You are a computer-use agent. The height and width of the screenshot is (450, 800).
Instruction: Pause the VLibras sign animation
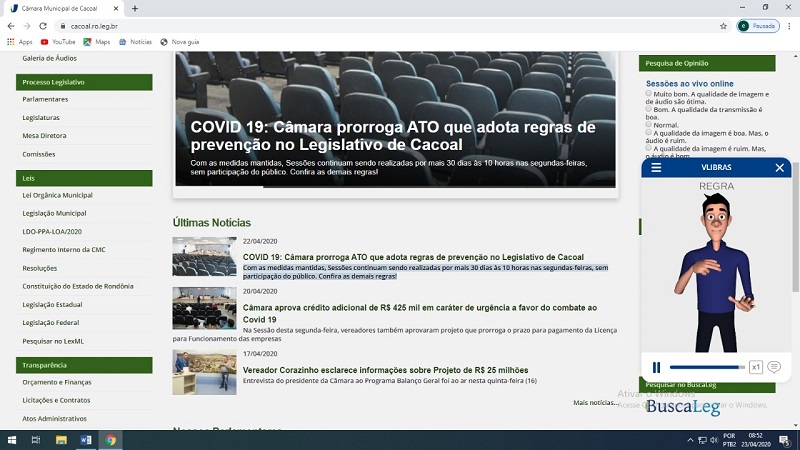pos(656,367)
